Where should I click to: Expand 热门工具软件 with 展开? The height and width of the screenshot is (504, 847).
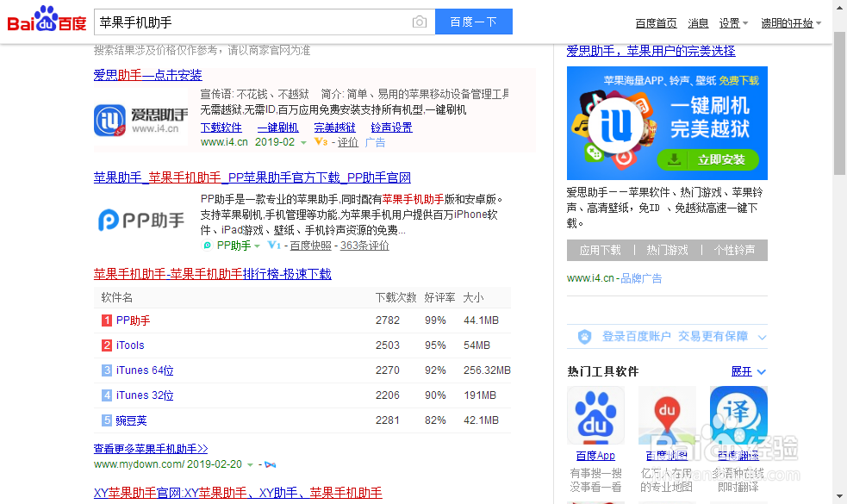748,371
